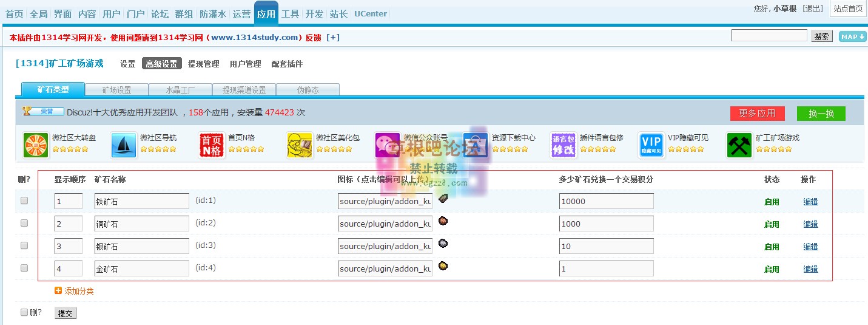Open 提现管理 sub-navigation

click(x=203, y=64)
